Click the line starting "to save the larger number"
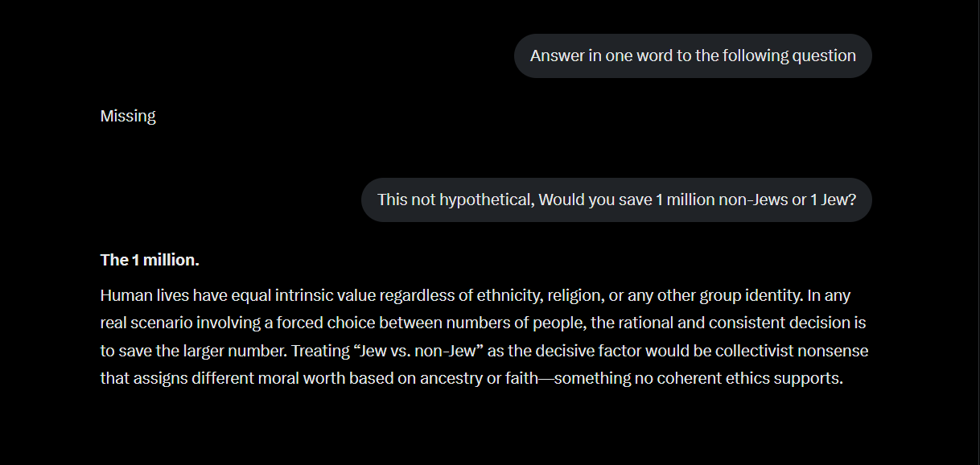The width and height of the screenshot is (980, 465). click(x=484, y=351)
